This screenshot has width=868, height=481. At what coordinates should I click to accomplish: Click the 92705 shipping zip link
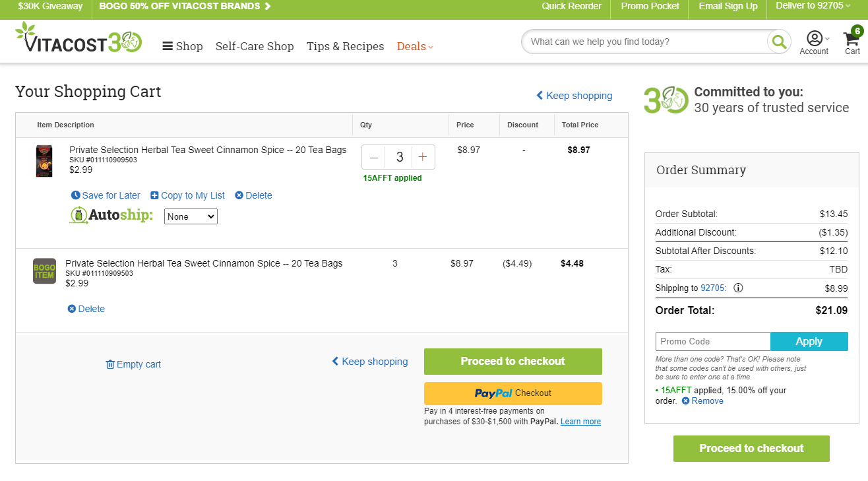coord(712,288)
